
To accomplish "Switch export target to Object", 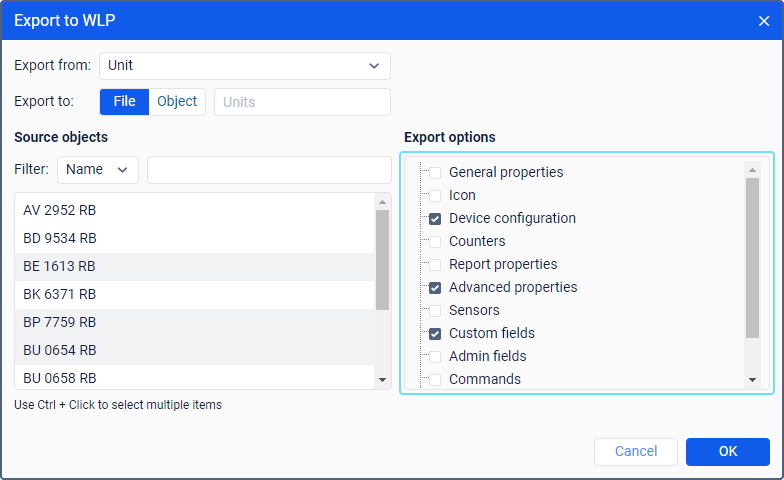I will (x=177, y=102).
